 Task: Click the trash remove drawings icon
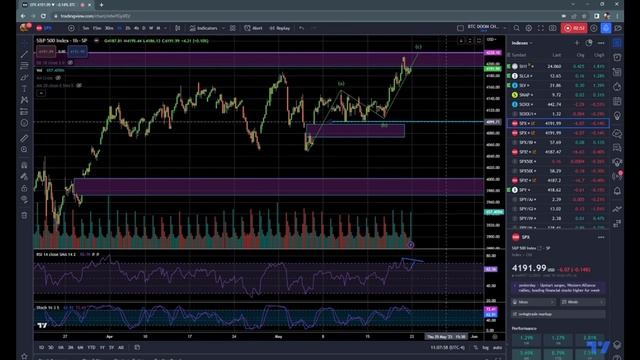click(x=24, y=216)
